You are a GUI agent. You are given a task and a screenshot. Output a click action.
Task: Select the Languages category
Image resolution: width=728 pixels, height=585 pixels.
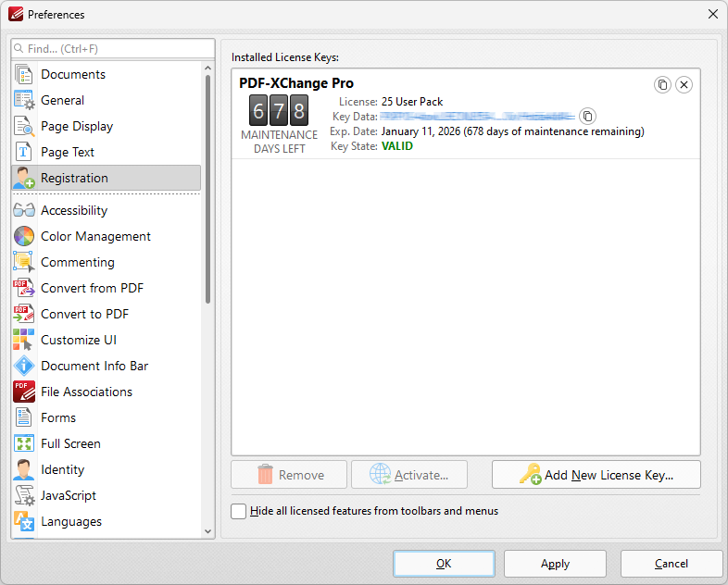pos(107,521)
